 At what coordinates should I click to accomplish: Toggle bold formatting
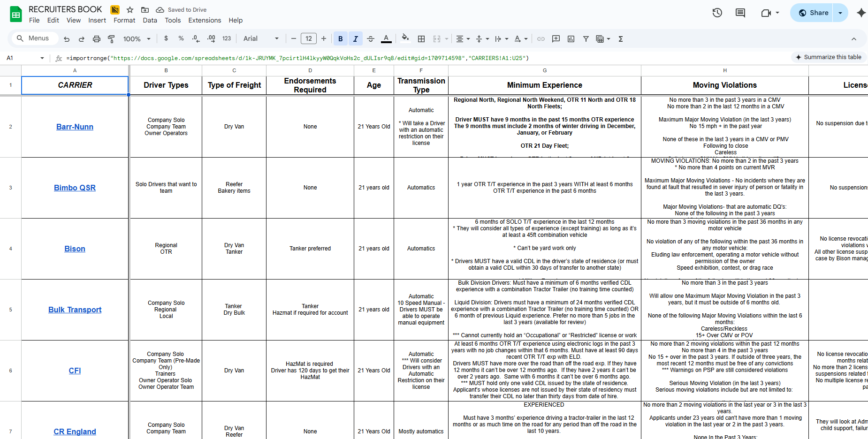click(341, 39)
